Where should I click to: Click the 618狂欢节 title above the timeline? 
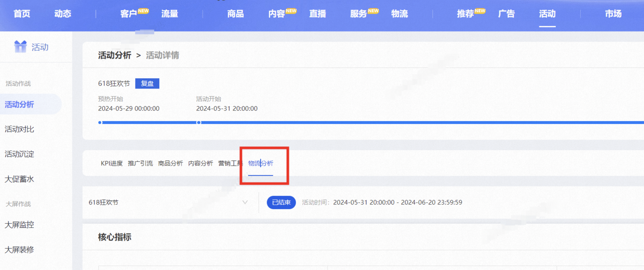pyautogui.click(x=114, y=84)
